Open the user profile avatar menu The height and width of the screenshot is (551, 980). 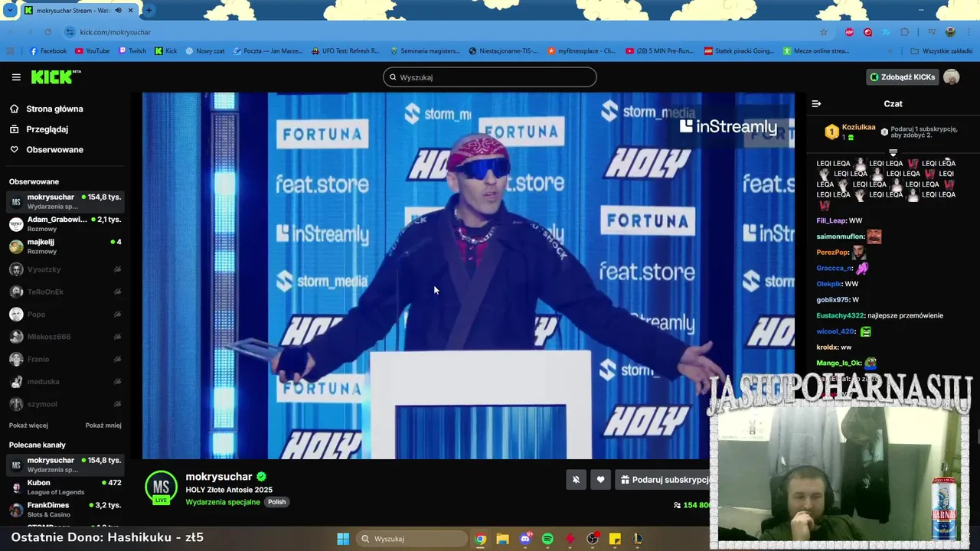click(952, 77)
